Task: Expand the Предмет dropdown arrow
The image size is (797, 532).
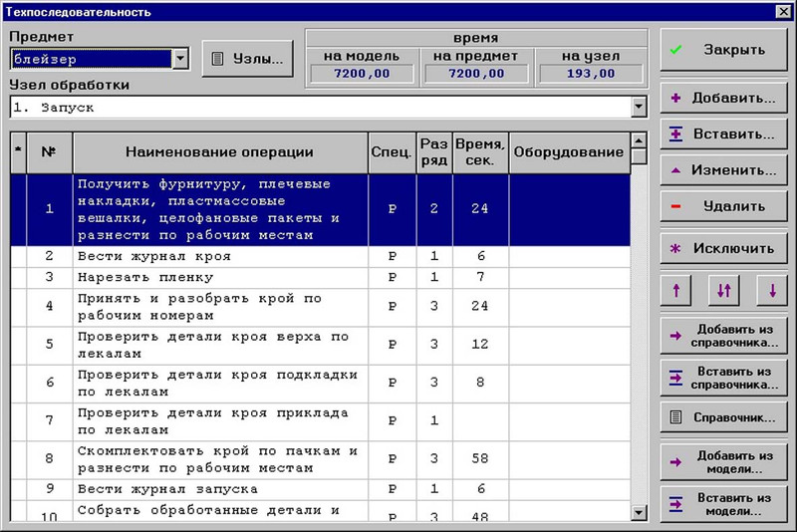Action: (x=180, y=59)
